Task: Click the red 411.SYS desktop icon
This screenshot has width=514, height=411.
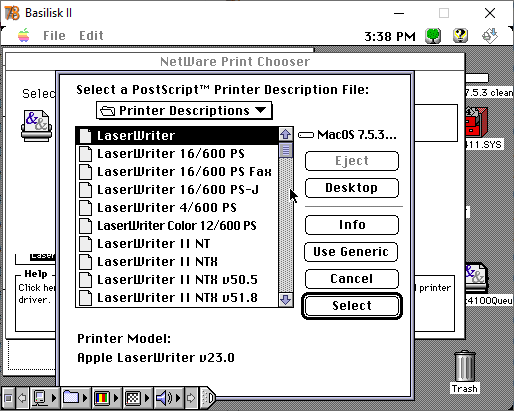Action: click(x=476, y=122)
